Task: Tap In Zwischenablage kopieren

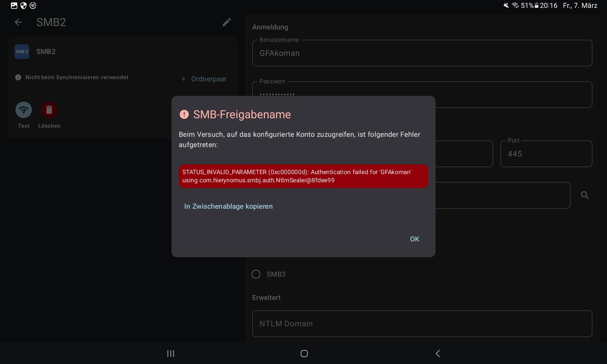Action: (228, 206)
